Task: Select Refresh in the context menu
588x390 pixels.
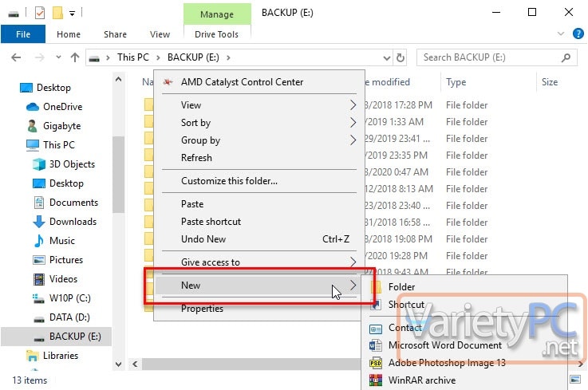Action: (x=196, y=158)
